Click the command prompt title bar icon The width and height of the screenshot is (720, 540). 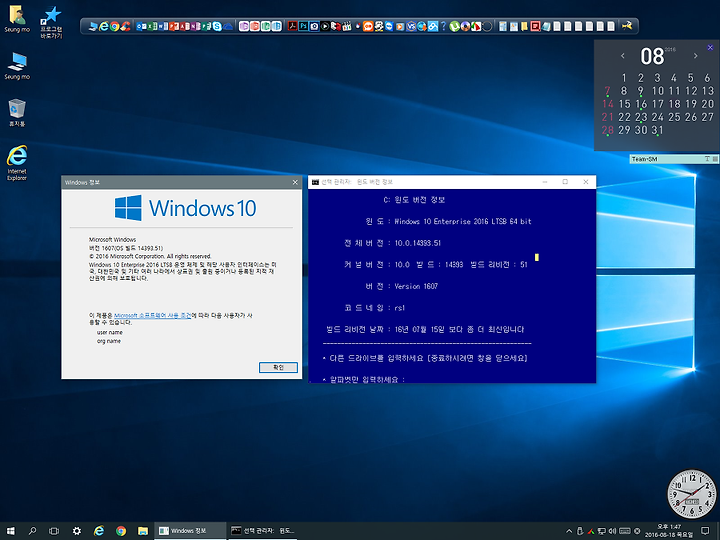(315, 182)
